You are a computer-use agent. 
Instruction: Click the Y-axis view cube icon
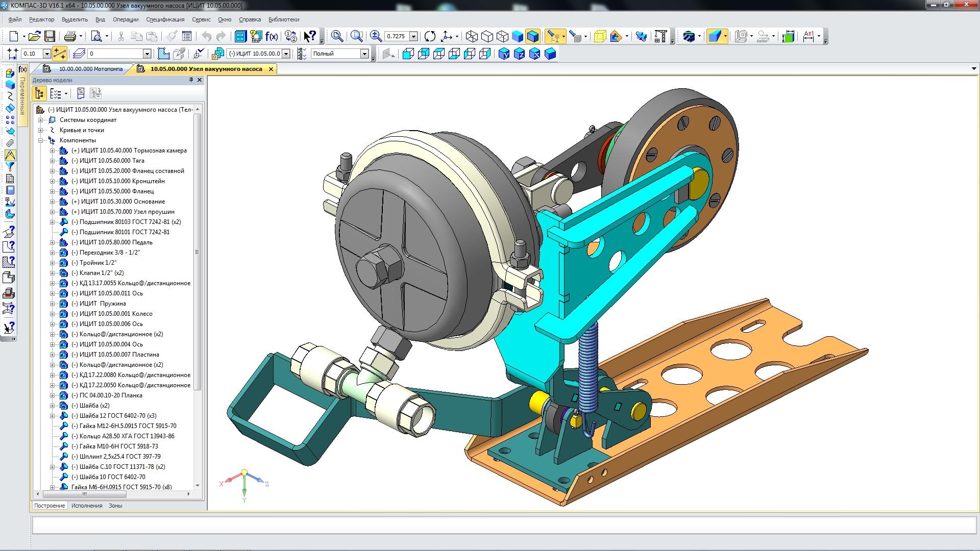tap(504, 54)
